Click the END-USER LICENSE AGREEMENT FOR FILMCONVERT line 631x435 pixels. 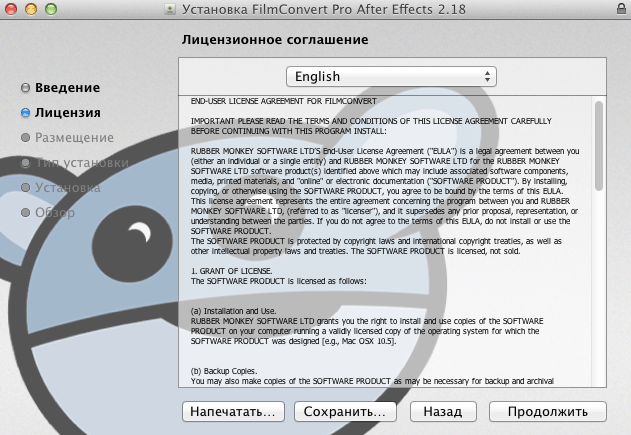pos(284,101)
